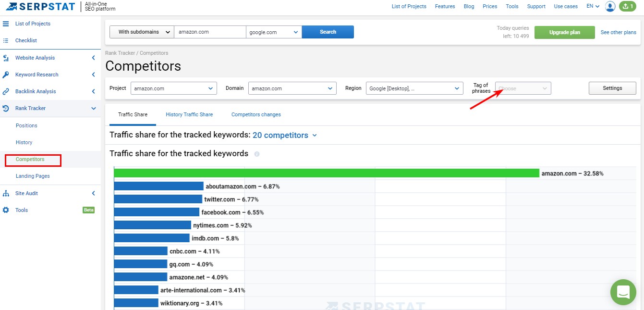Screen dimensions: 644x310
Task: Expand the Site Audit sidebar section
Action: (x=93, y=193)
